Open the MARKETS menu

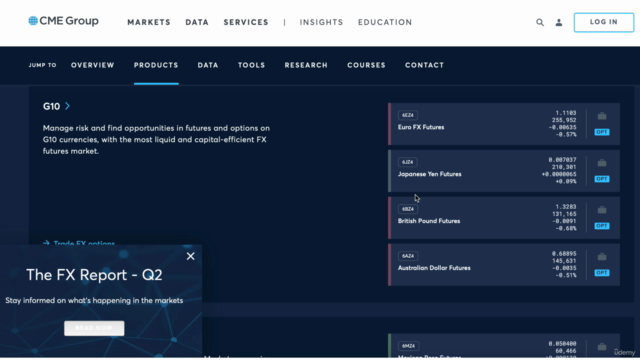coord(149,22)
